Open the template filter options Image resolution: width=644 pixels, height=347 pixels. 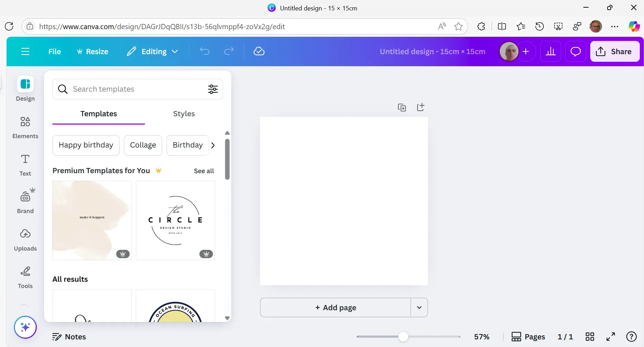click(x=213, y=89)
